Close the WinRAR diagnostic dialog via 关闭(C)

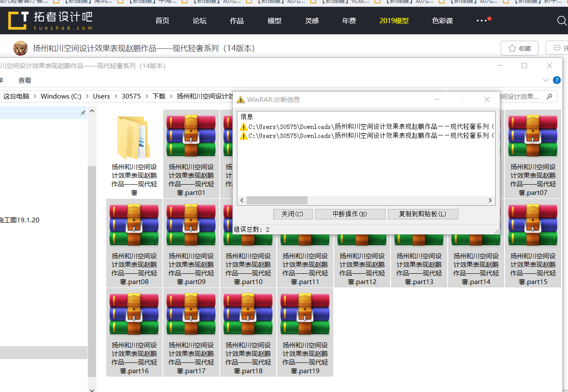click(x=292, y=214)
